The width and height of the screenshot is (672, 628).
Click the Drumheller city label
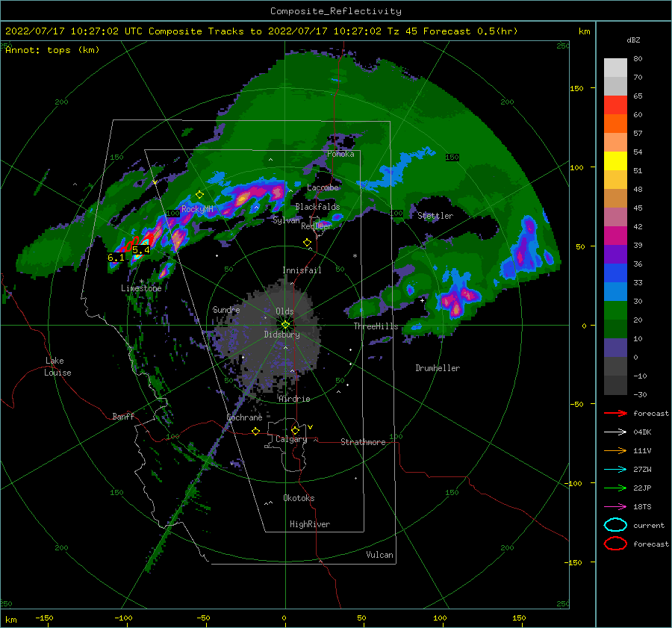pos(438,368)
